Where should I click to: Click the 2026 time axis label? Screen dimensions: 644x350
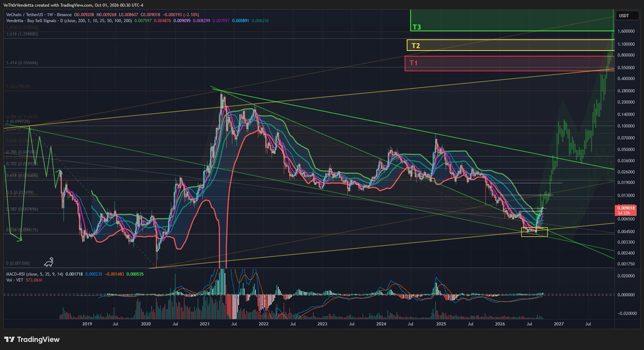500,324
